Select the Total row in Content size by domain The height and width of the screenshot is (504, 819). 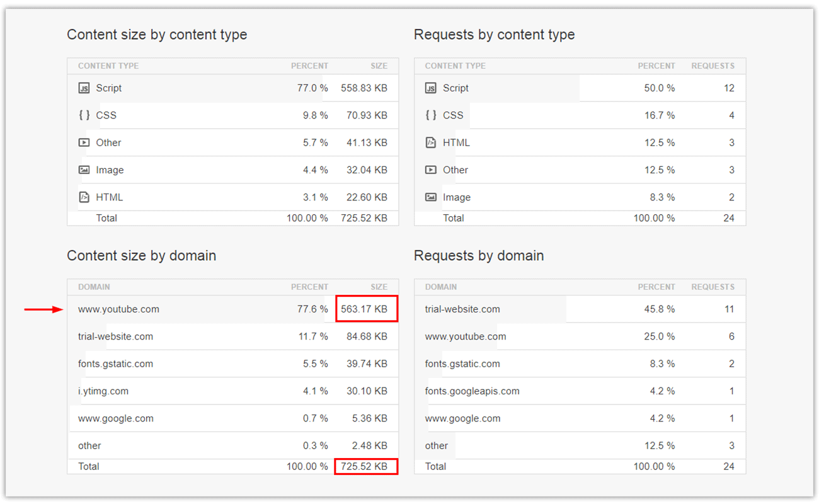click(x=88, y=466)
